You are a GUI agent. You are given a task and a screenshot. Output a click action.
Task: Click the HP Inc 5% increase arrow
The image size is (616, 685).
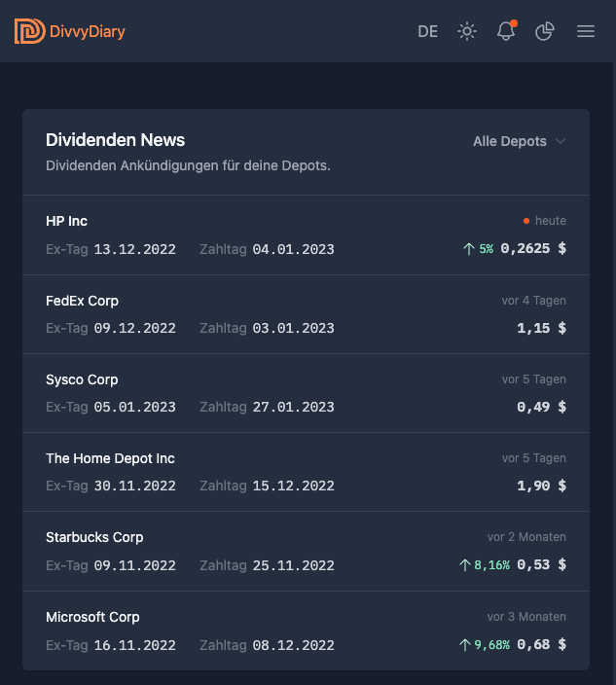click(x=468, y=249)
